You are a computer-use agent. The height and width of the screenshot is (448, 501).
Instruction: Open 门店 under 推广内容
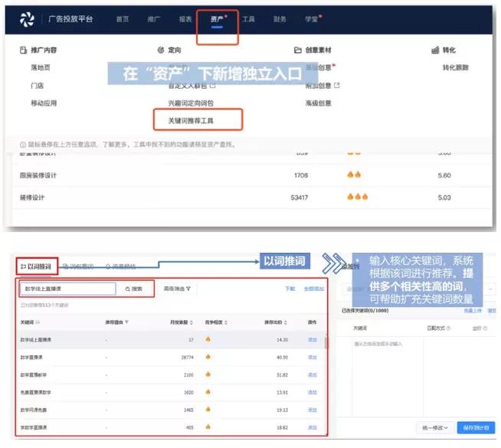(x=38, y=86)
